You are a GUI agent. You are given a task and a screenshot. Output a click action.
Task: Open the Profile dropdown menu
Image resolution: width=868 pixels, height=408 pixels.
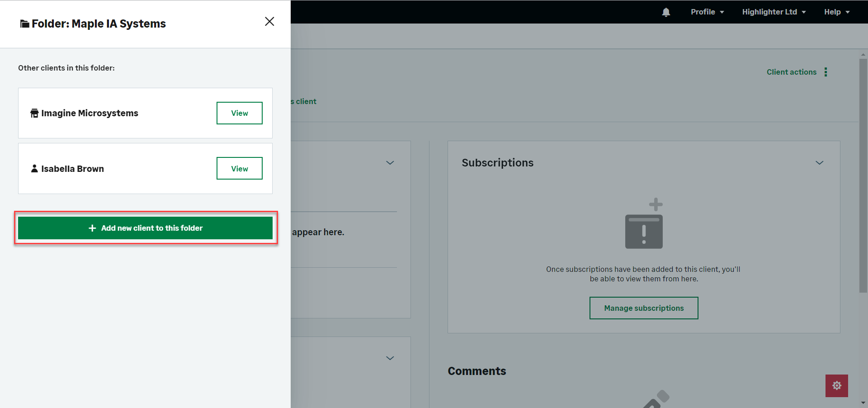click(x=707, y=12)
